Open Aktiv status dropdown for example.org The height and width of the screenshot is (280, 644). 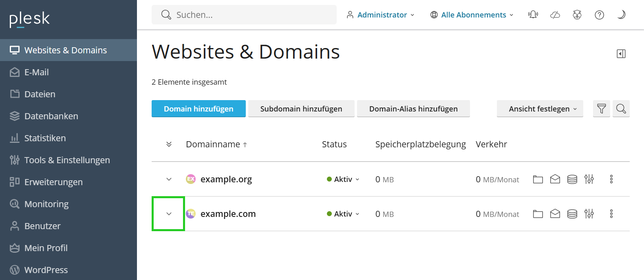[x=343, y=179]
